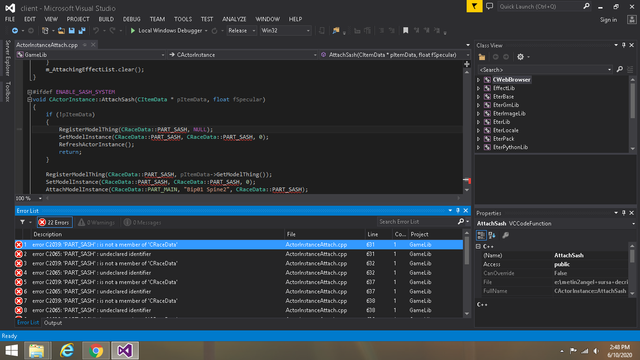640x360 pixels.
Task: Open the yellow notifications filter flag
Action: pyautogui.click(x=474, y=6)
